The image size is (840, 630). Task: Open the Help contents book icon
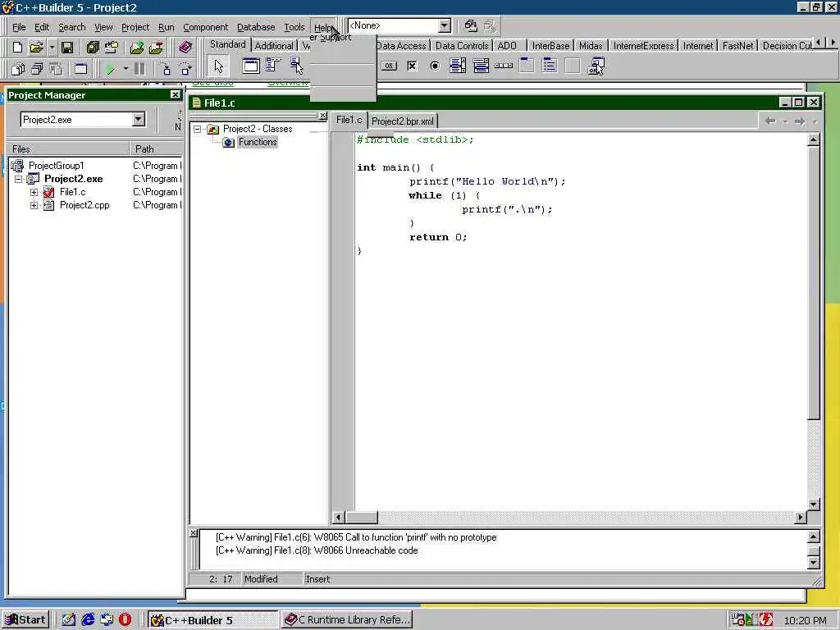[x=185, y=47]
